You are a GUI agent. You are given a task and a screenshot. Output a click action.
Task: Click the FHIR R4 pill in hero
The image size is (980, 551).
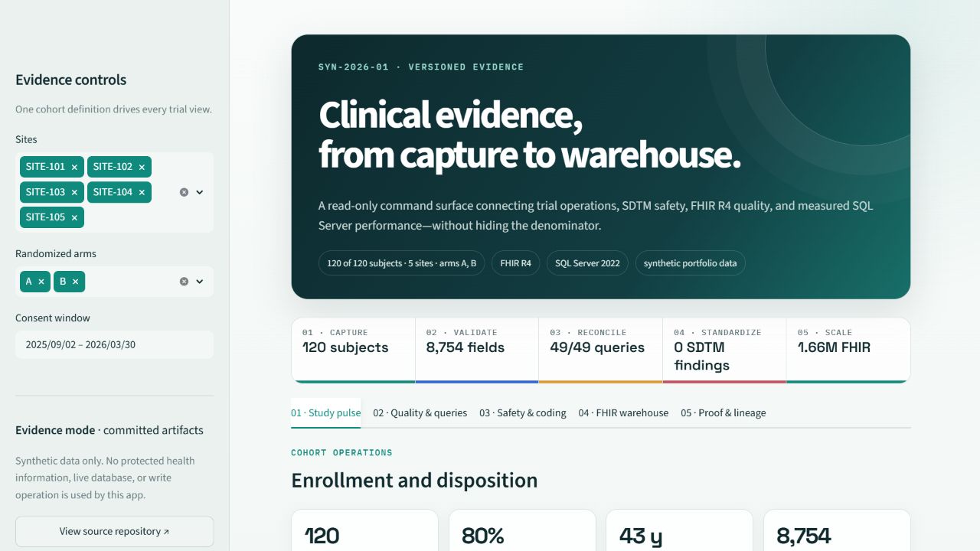pyautogui.click(x=515, y=263)
